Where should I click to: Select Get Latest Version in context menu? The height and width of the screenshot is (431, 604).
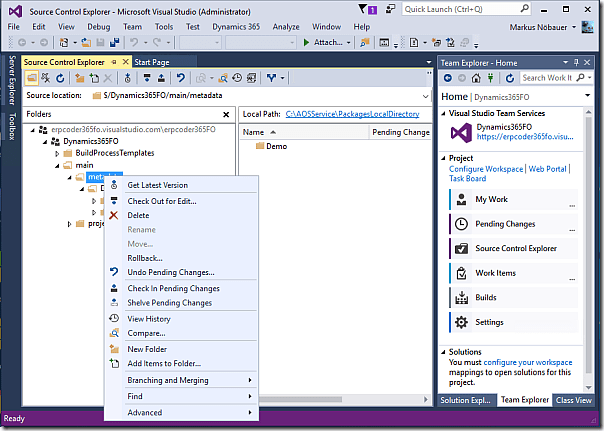pos(181,185)
